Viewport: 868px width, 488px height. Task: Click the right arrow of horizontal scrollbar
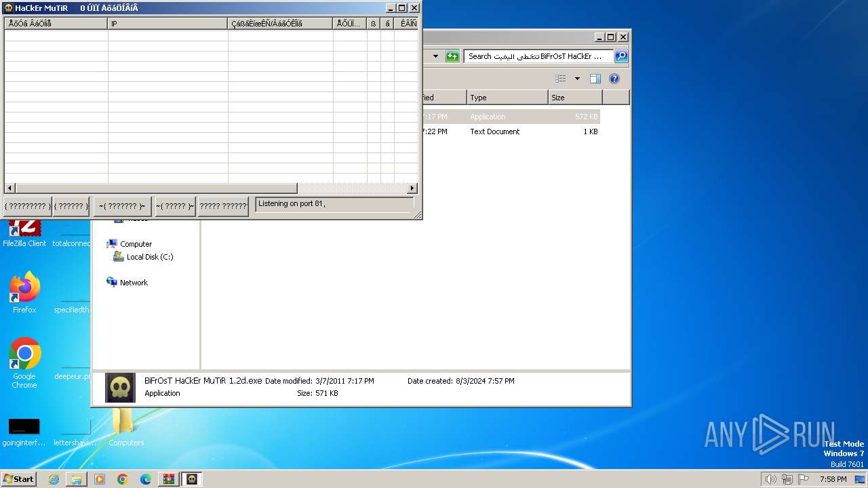click(x=412, y=188)
